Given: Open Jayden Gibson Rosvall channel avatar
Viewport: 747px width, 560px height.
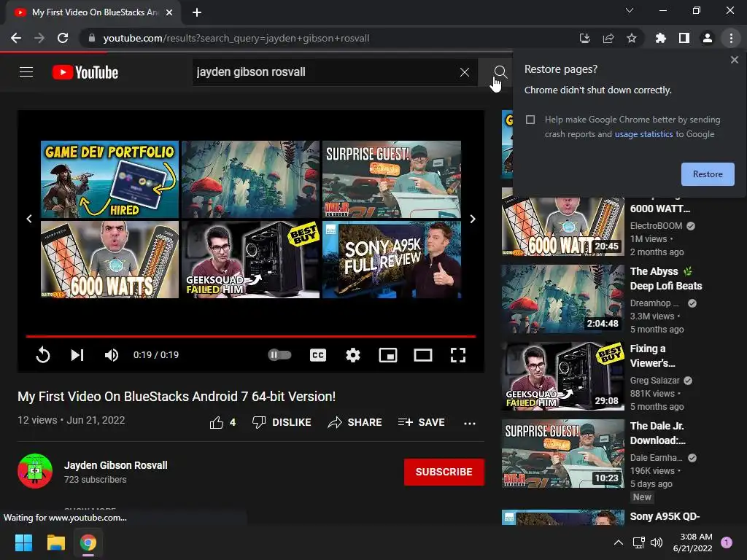Looking at the screenshot, I should [x=35, y=471].
